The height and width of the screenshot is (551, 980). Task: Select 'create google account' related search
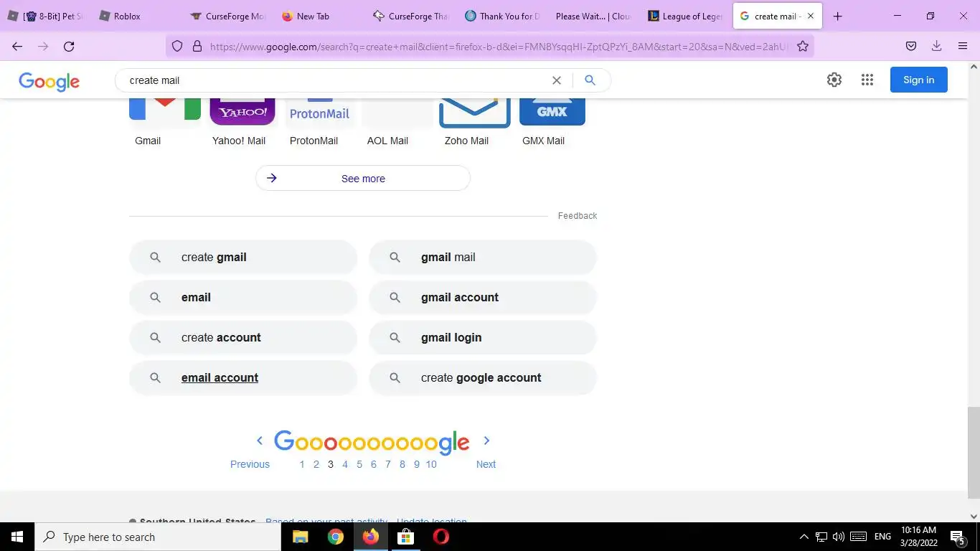tap(483, 377)
